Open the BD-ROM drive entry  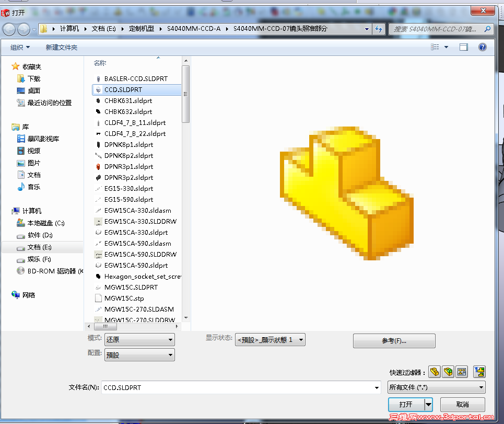pyautogui.click(x=50, y=271)
